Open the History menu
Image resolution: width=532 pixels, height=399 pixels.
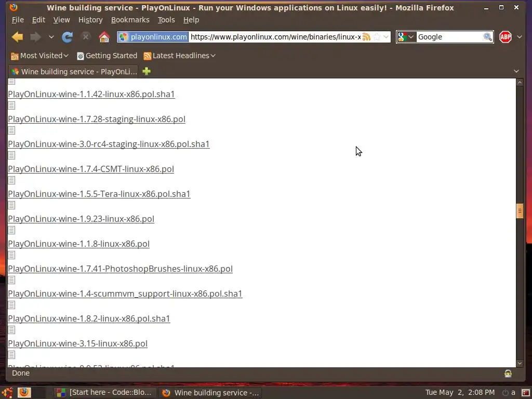(90, 20)
